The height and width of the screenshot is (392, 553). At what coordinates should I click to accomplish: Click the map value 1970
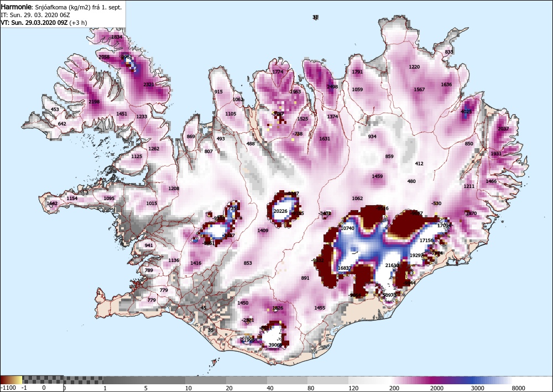pyautogui.click(x=471, y=213)
